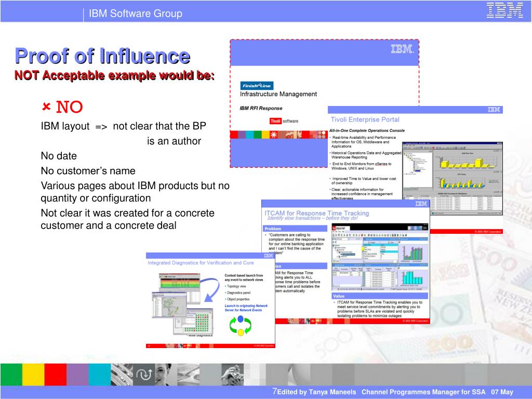Click the white asterisk icon in color strip
The image size is (532, 399).
point(273,135)
